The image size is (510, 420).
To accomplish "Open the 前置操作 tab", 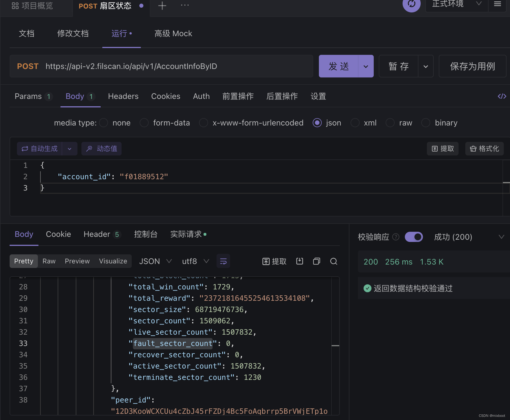I will click(238, 96).
